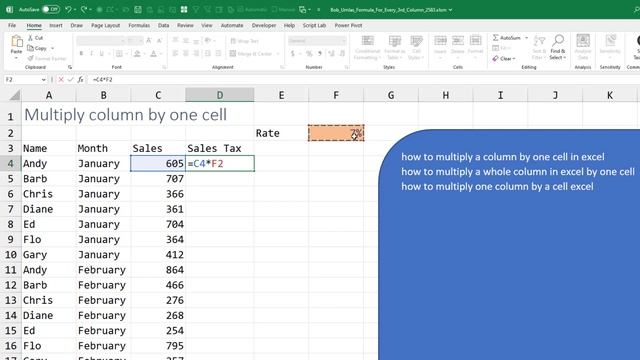The image size is (640, 360).
Task: Click inside the formula bar
Action: [363, 80]
